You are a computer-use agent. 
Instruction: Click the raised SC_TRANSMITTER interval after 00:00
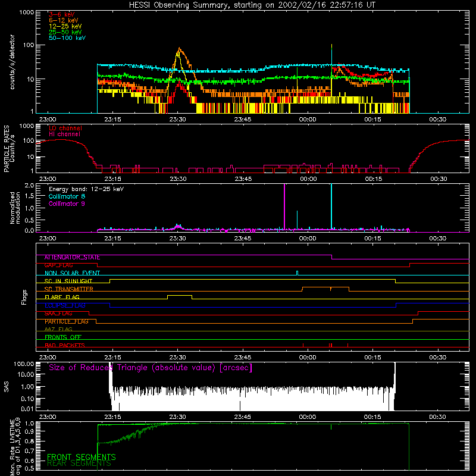[325, 287]
